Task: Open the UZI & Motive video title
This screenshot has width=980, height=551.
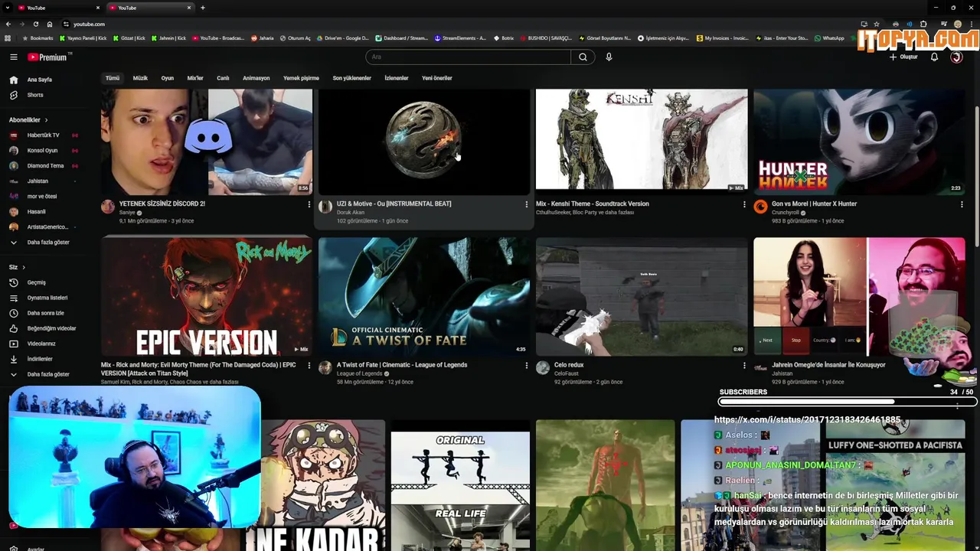Action: coord(394,204)
